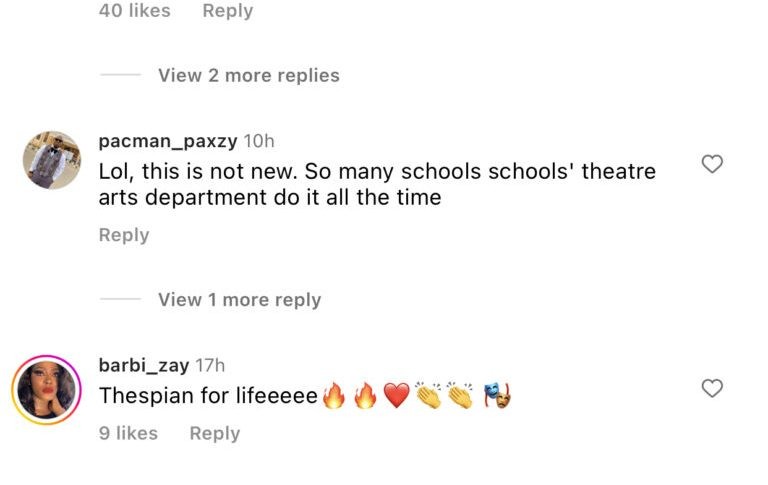Reply to barbi_zay's comment

[214, 433]
